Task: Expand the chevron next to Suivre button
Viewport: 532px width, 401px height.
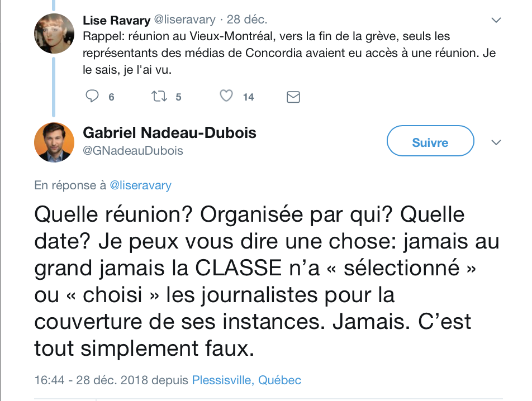Action: (x=496, y=142)
